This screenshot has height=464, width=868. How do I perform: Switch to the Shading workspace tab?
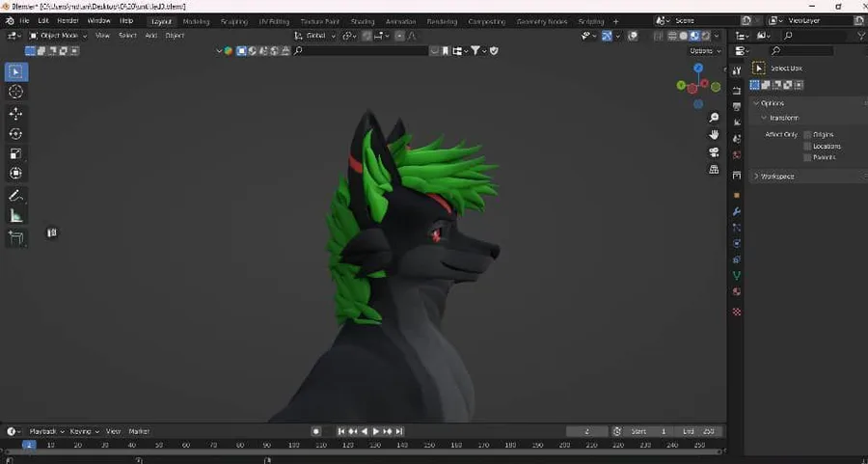363,21
